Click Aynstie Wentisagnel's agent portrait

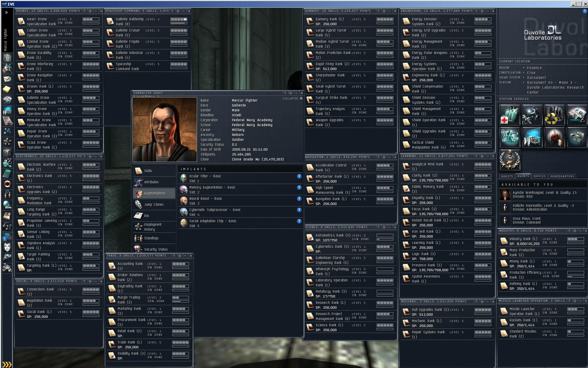click(505, 195)
